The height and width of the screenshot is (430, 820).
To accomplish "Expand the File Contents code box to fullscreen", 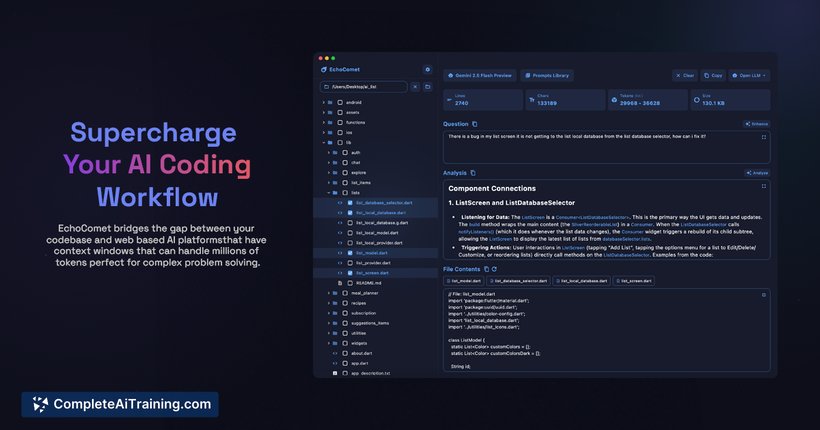I will pos(764,295).
